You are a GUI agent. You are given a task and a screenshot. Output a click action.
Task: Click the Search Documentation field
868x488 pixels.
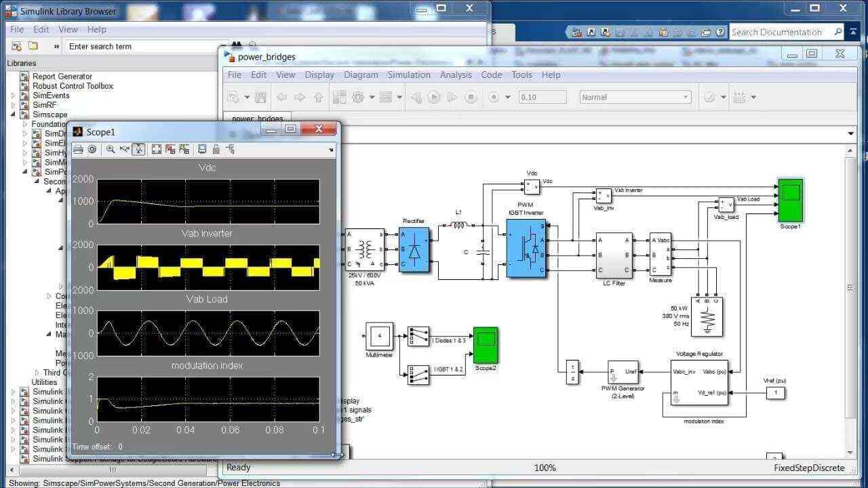pyautogui.click(x=786, y=32)
